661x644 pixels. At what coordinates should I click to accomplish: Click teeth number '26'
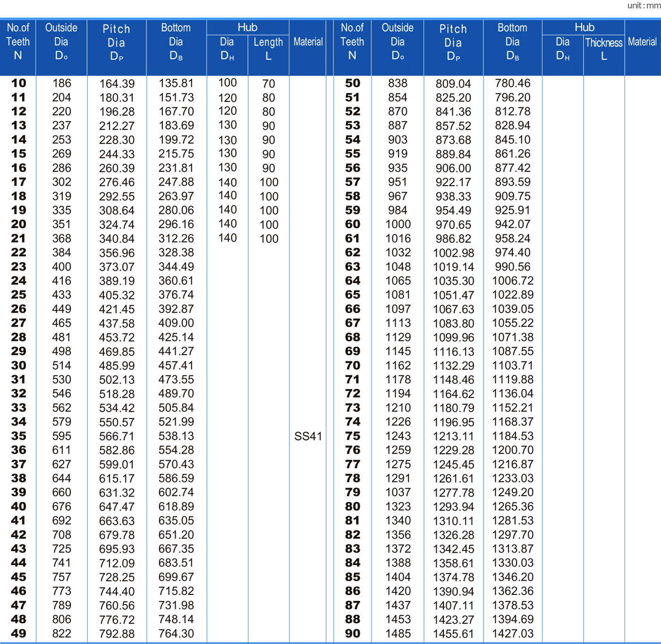click(18, 309)
